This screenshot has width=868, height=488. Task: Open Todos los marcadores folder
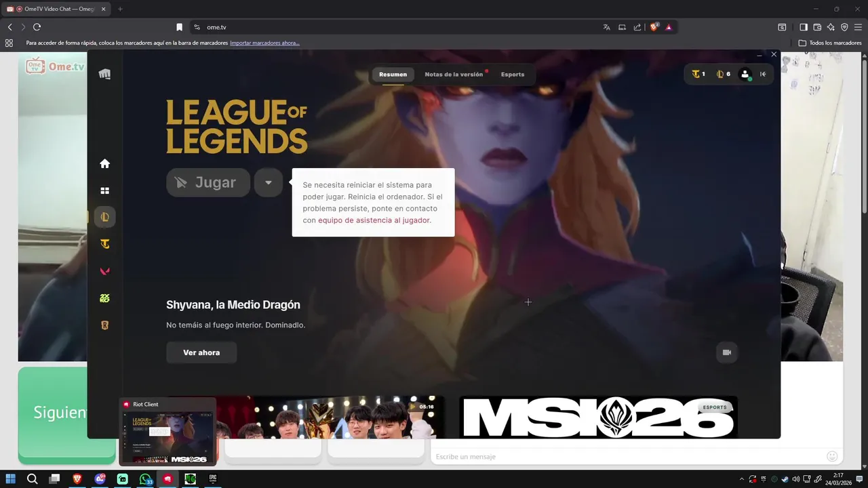830,43
